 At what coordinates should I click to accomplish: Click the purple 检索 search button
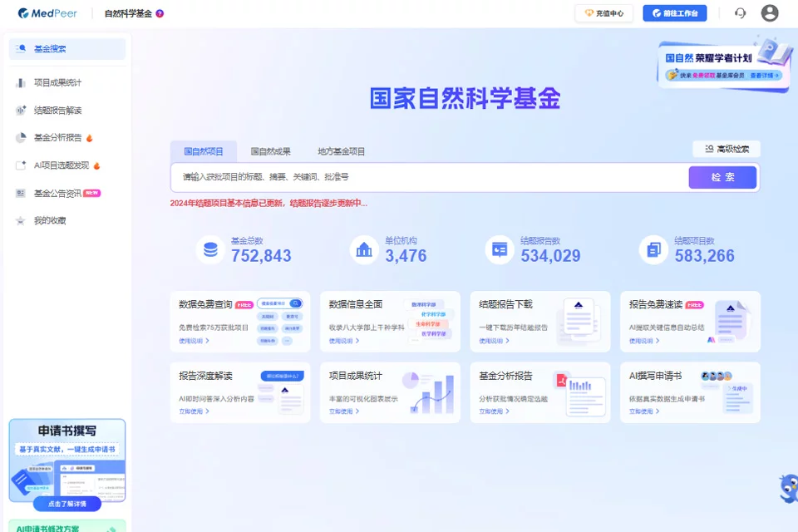(722, 177)
